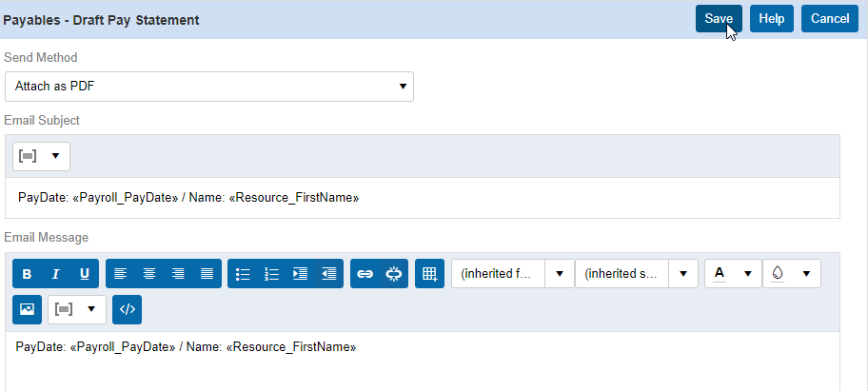868x391 pixels.
Task: Align message text to the left
Action: click(x=120, y=274)
